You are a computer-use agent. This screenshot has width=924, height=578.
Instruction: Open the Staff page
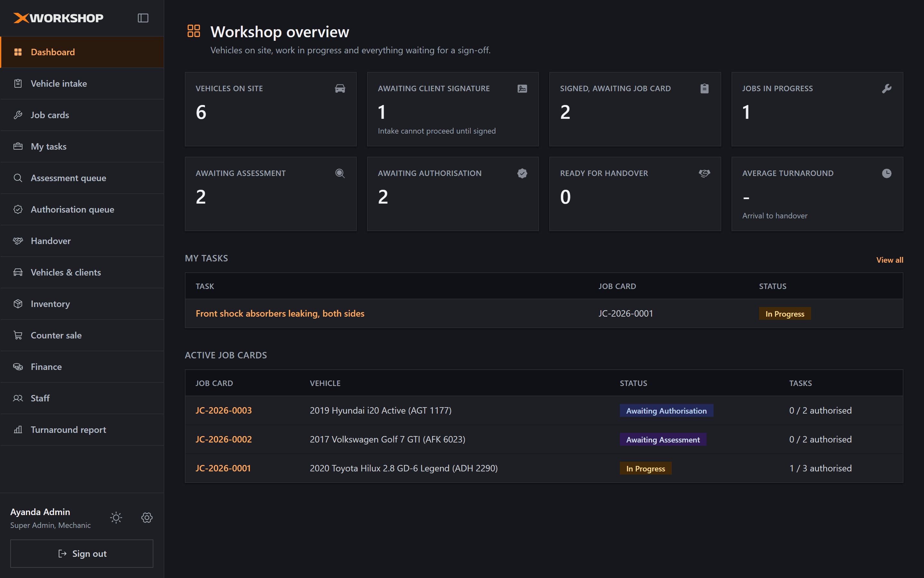82,398
